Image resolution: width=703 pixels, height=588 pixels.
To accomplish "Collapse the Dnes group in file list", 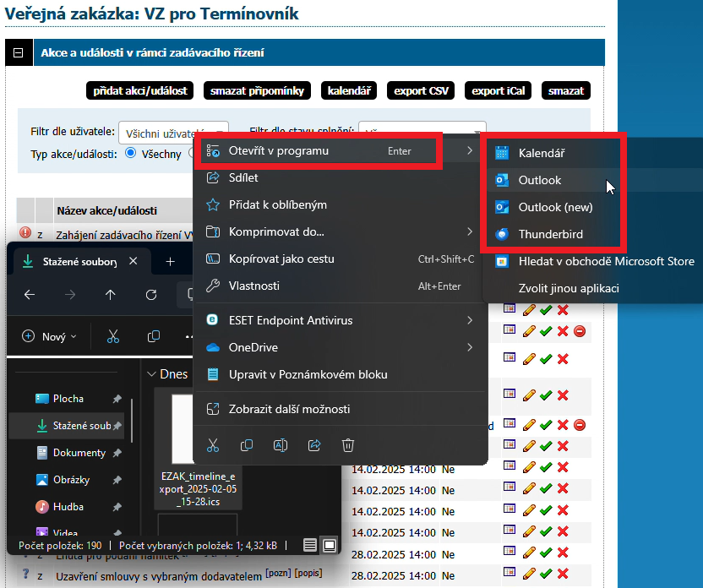I will tap(152, 373).
